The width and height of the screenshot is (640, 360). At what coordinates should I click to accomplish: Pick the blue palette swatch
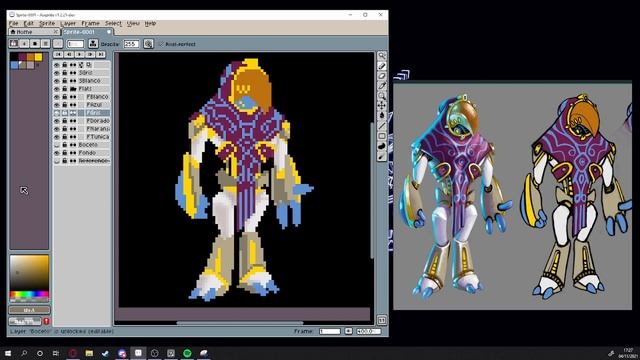[x=15, y=65]
